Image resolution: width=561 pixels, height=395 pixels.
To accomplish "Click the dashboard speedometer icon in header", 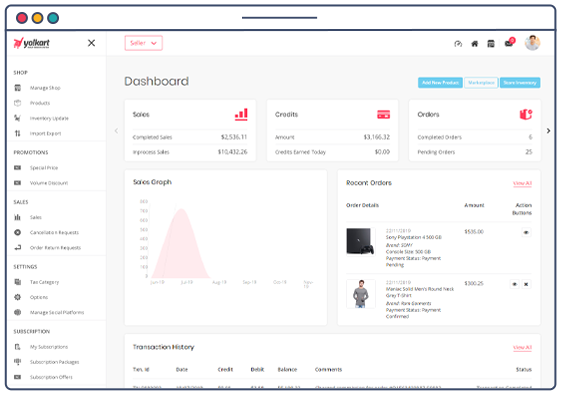I will click(458, 44).
